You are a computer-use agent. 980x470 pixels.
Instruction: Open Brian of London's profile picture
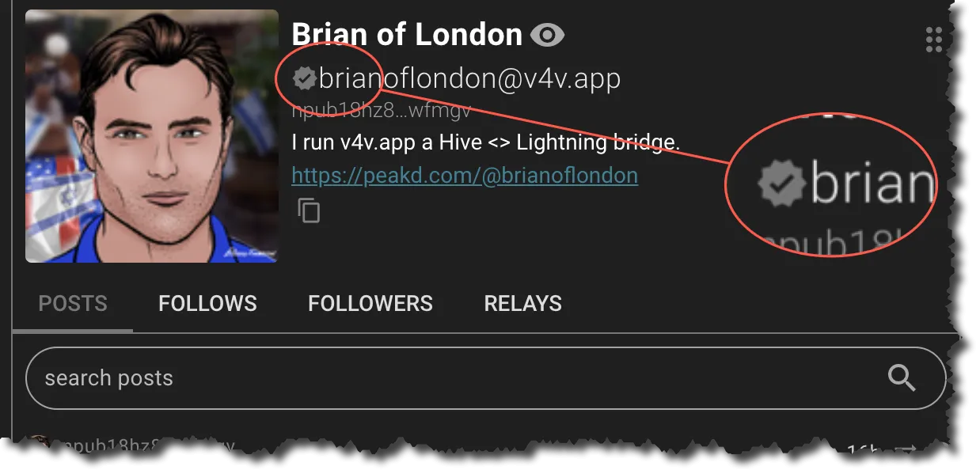tap(152, 136)
